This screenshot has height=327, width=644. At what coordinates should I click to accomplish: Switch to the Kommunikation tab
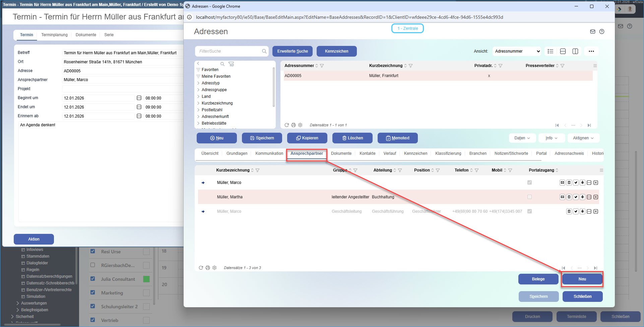point(269,153)
